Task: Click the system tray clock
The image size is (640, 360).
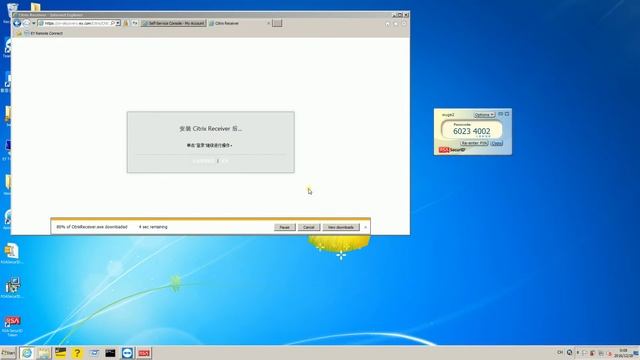Action: tap(623, 353)
